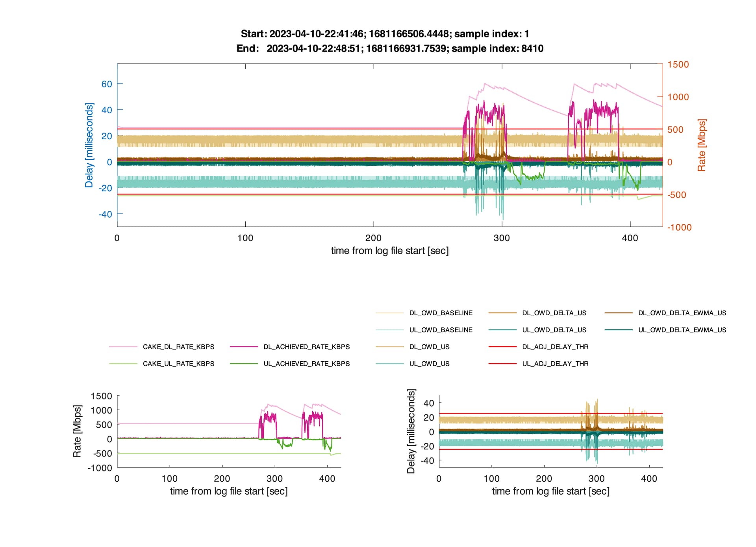Click the UL_OWD_BASELINE legend entry

424,330
